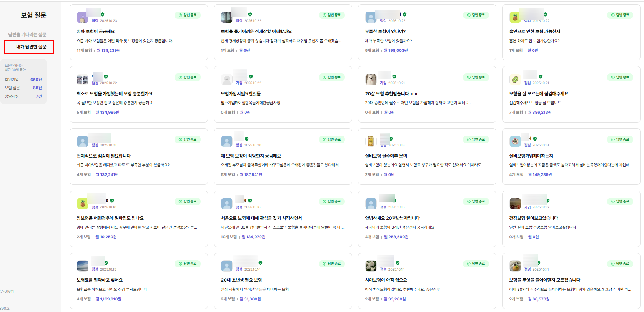Click avatar on '최소로 보험을 가입했는데 보장 충분한가요' card
Viewport: 644px width, 312px height.
(83, 80)
